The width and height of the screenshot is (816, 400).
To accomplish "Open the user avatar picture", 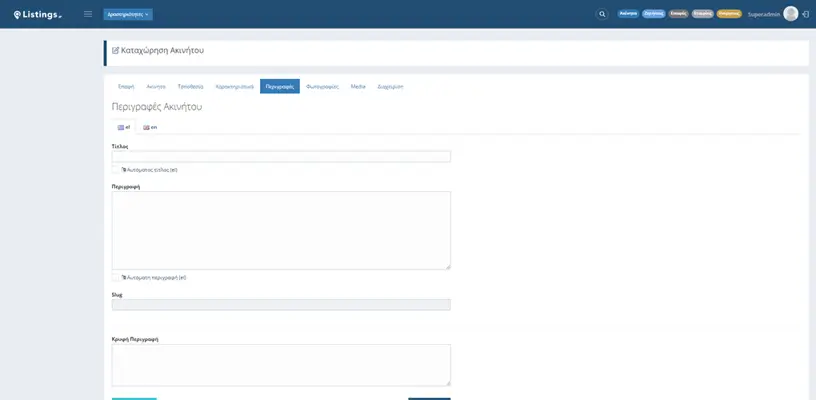I will click(x=790, y=14).
